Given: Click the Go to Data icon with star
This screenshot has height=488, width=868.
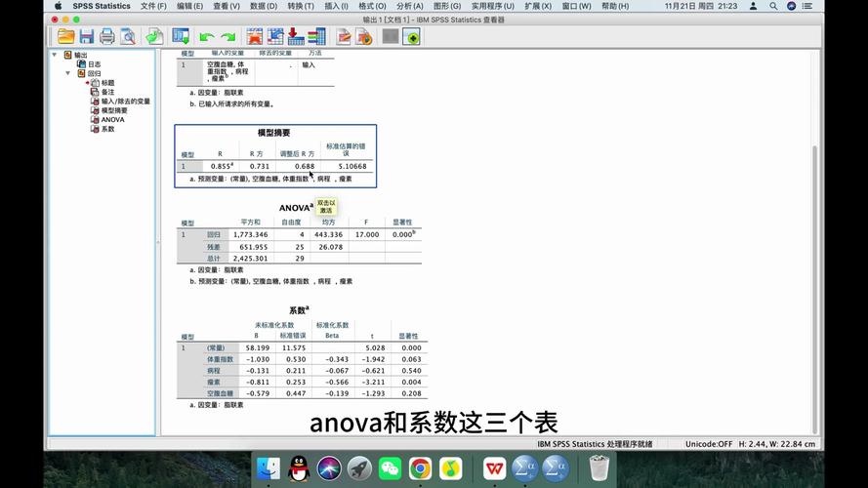Looking at the screenshot, I should coord(254,36).
